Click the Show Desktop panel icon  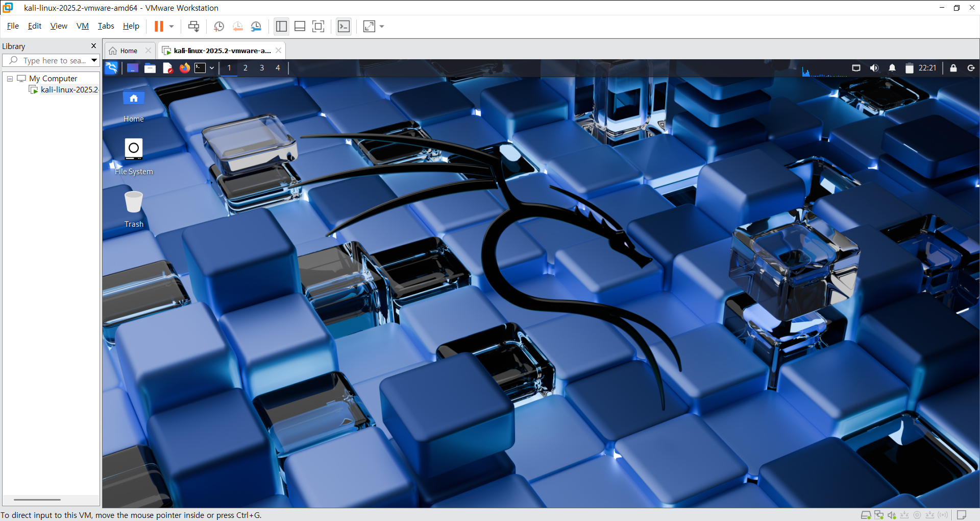pos(133,68)
